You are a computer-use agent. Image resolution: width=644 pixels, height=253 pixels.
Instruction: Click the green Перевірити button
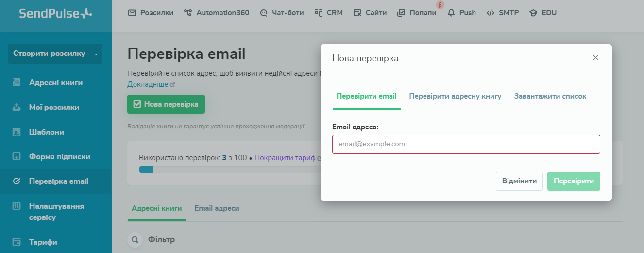[x=574, y=181]
